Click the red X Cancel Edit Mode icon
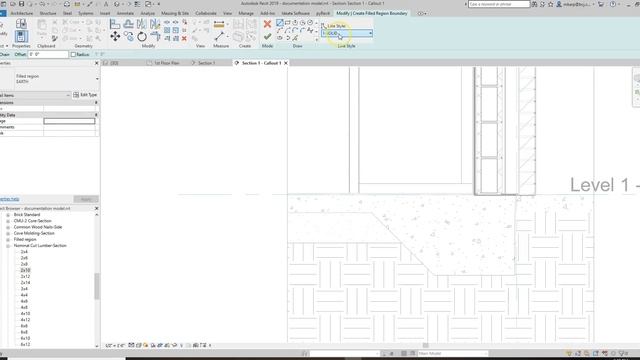640x360 pixels. click(267, 24)
